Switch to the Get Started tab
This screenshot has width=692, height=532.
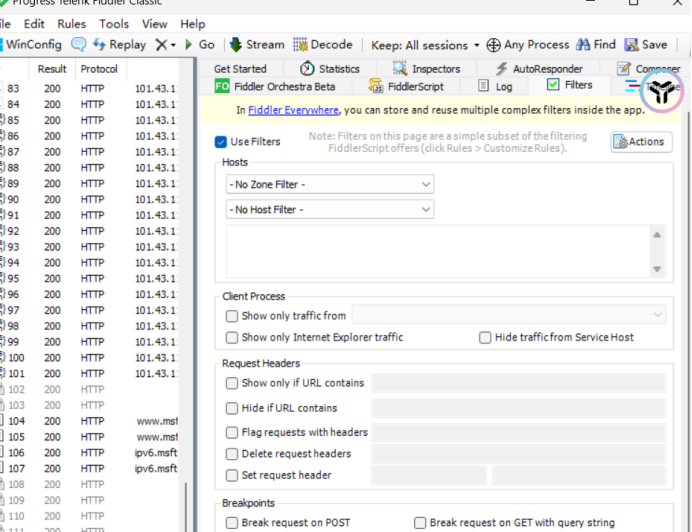(240, 69)
